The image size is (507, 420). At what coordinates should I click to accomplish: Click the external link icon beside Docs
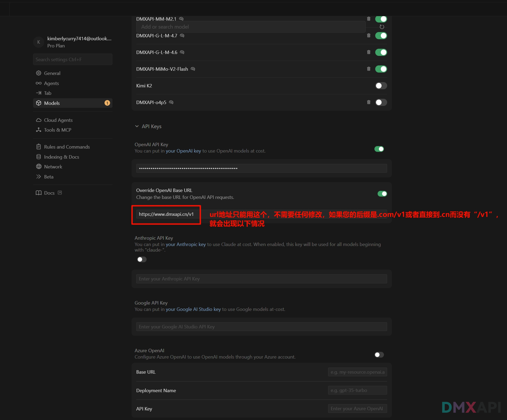[60, 193]
